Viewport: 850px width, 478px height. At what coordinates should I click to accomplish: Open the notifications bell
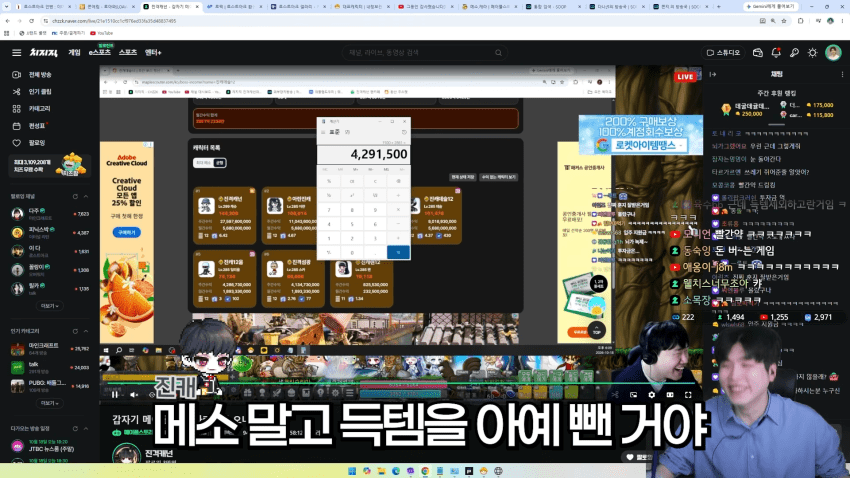click(776, 53)
